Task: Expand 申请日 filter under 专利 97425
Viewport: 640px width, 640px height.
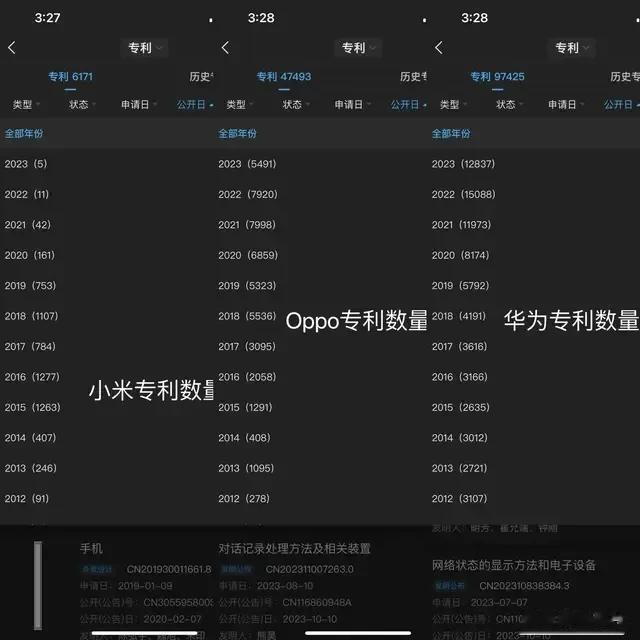Action: tap(566, 104)
